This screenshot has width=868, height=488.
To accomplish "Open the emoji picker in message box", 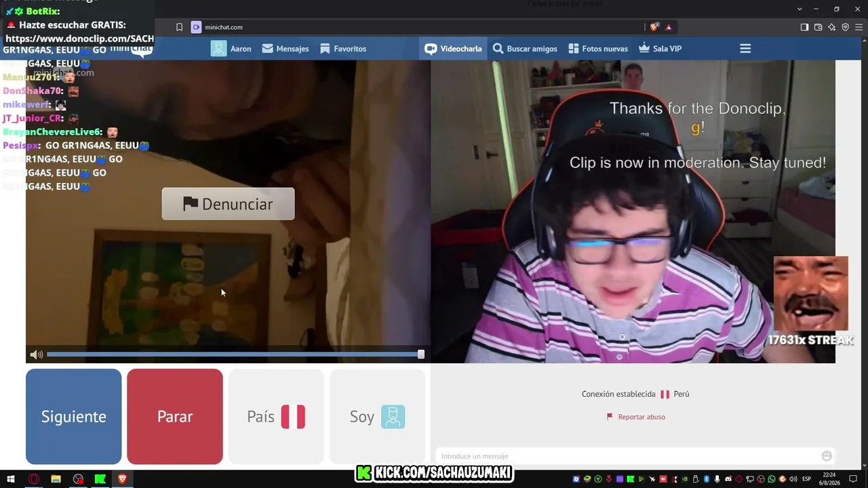I will click(x=827, y=456).
